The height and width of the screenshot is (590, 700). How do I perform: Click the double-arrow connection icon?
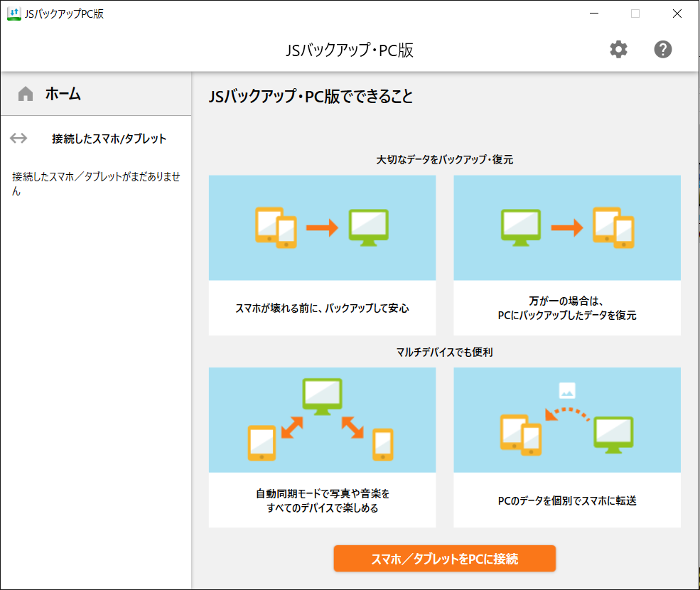18,138
